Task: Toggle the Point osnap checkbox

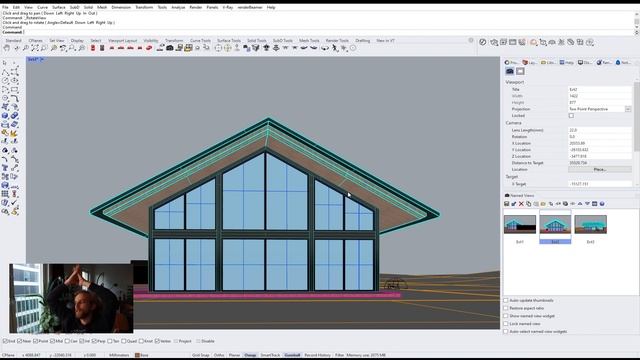Action: [x=36, y=341]
